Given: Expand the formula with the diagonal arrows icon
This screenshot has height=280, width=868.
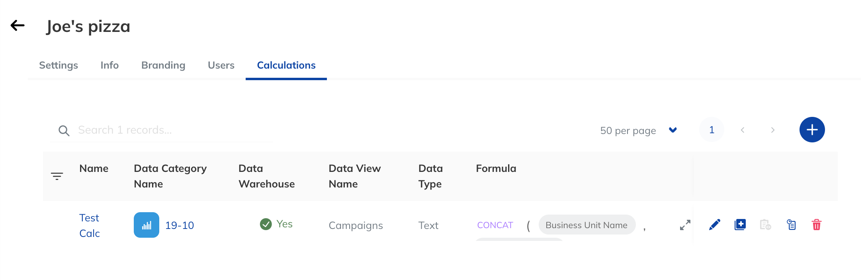Looking at the screenshot, I should [x=685, y=225].
